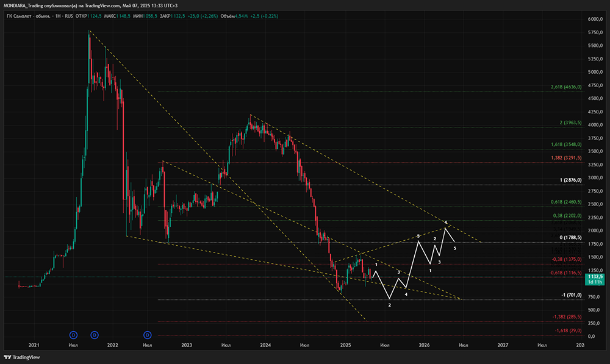Viewport: 610px width, 364px height.
Task: Click the Объём 4,54M volume value
Action: coord(234,16)
